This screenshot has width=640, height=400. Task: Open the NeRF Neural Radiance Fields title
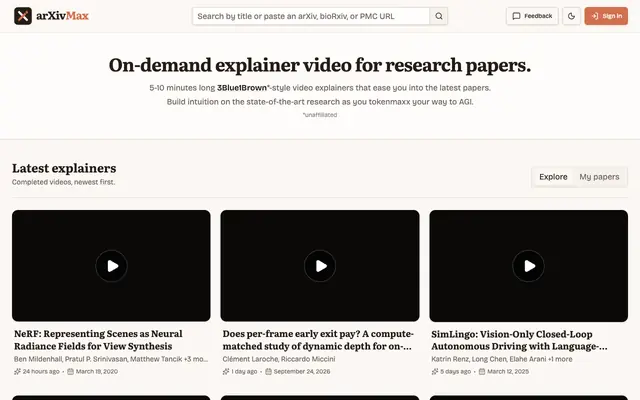click(98, 340)
